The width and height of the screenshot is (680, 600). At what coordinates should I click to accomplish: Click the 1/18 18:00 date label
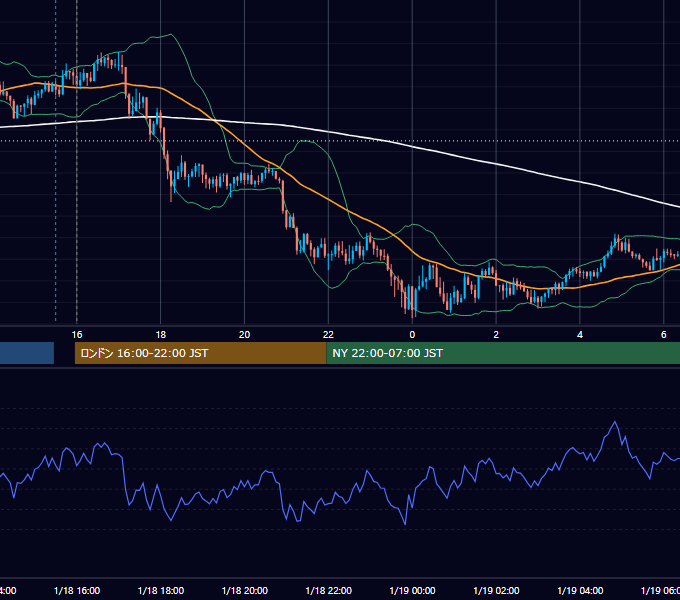[x=160, y=590]
